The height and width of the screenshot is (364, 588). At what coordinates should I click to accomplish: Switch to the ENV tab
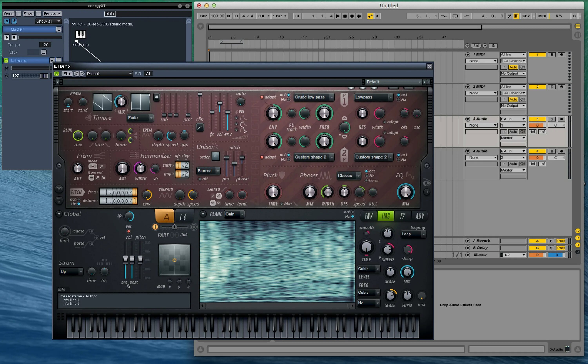coord(368,216)
